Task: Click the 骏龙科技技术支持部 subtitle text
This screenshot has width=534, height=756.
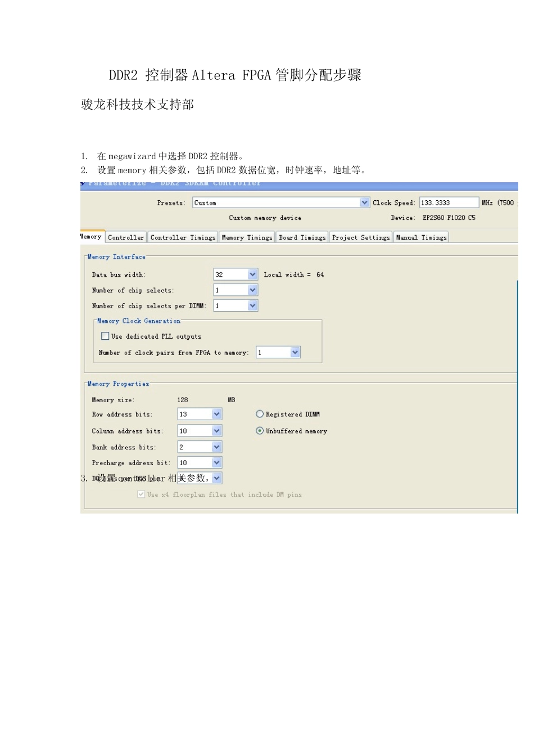Action: (138, 105)
